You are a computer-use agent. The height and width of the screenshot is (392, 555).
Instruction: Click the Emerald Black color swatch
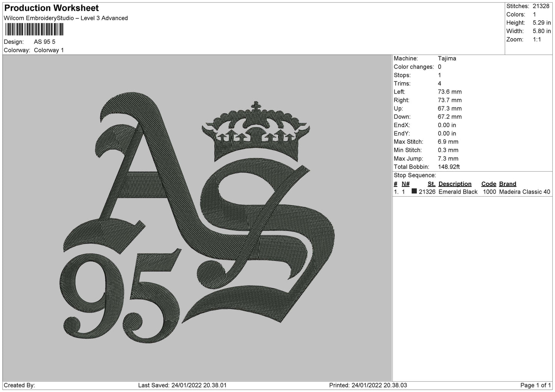[x=414, y=191]
